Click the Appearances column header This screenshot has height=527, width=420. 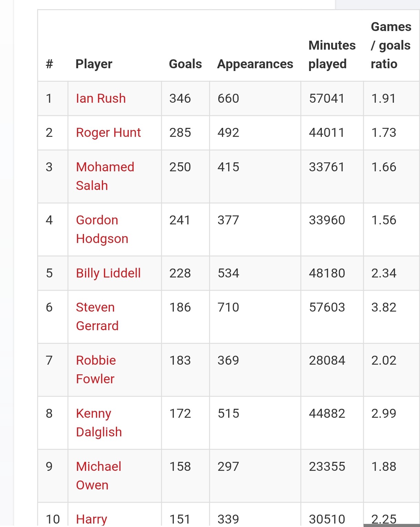(255, 64)
